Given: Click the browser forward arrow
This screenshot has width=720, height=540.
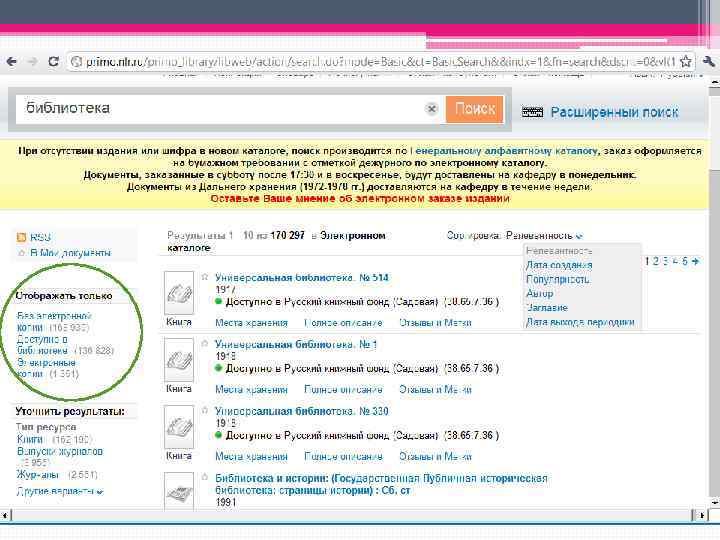Looking at the screenshot, I should (x=32, y=62).
